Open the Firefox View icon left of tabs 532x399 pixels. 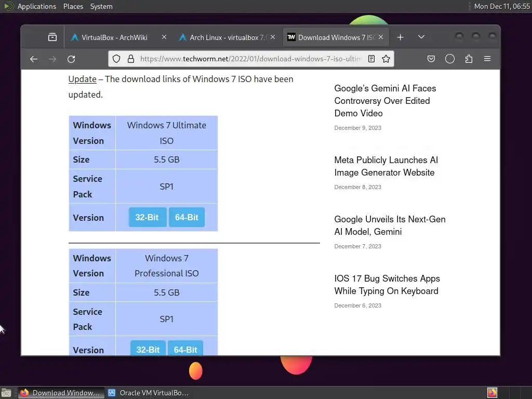point(52,37)
